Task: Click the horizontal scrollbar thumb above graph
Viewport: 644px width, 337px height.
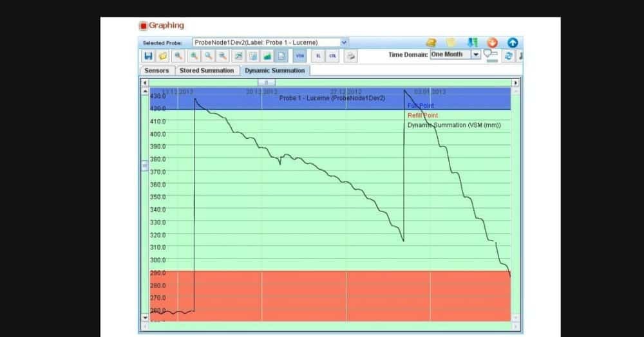Action: pyautogui.click(x=267, y=82)
